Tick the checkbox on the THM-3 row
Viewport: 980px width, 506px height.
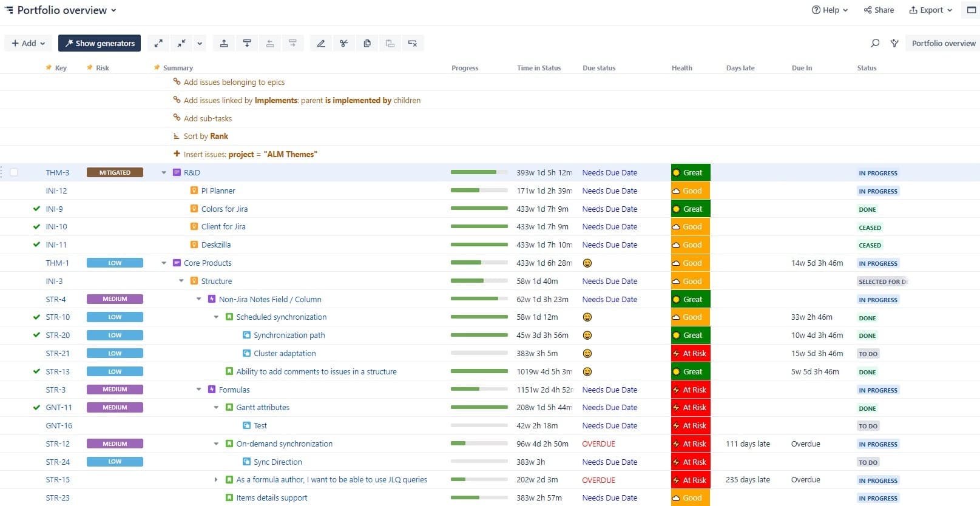14,172
